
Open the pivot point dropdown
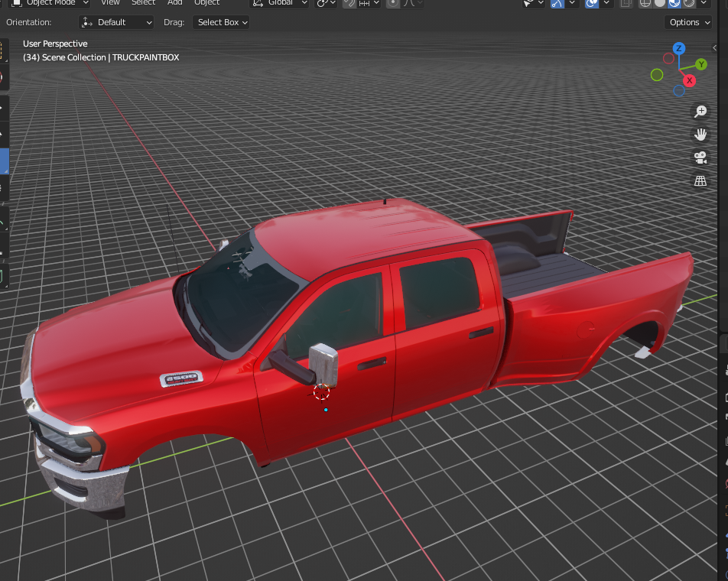pos(326,3)
